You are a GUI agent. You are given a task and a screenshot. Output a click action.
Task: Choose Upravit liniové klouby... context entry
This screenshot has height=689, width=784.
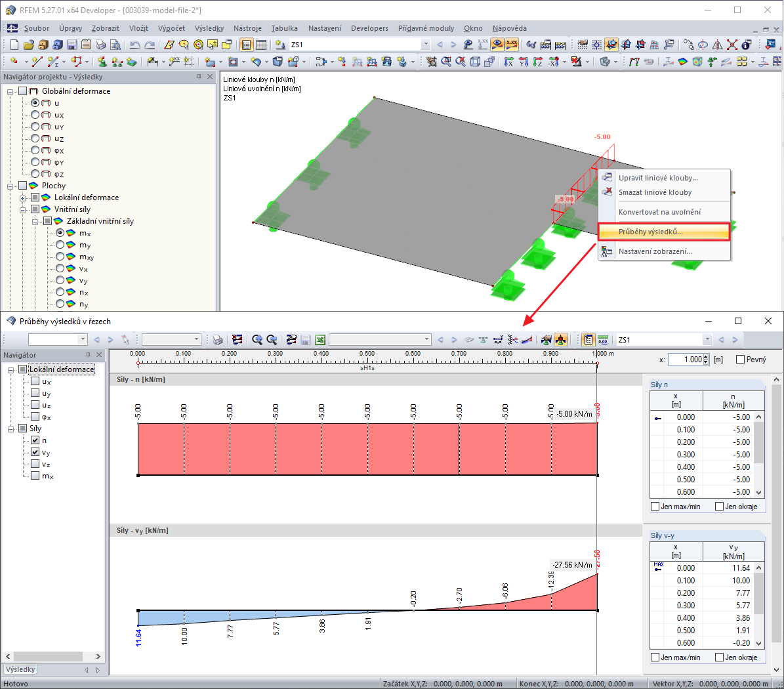point(664,178)
